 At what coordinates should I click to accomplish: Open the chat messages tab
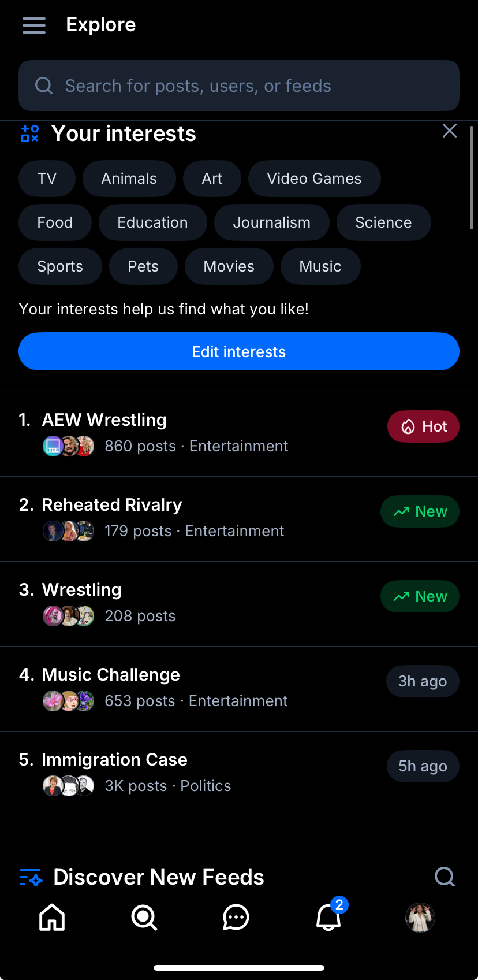(x=236, y=917)
